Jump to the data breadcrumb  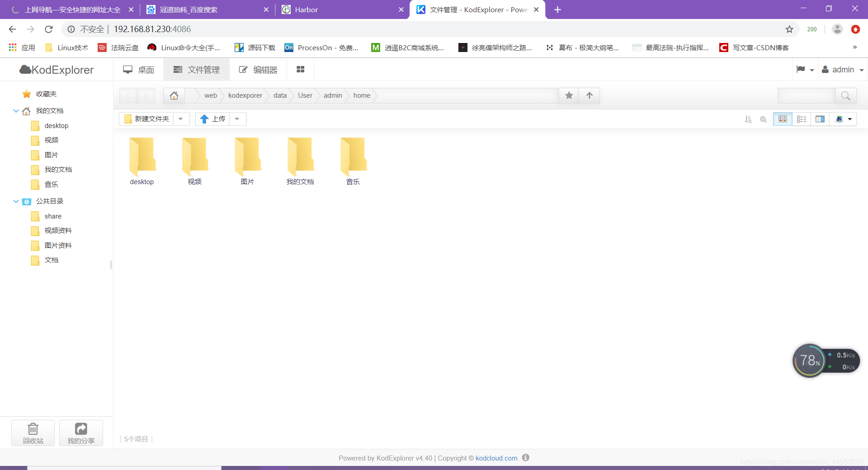(x=280, y=95)
